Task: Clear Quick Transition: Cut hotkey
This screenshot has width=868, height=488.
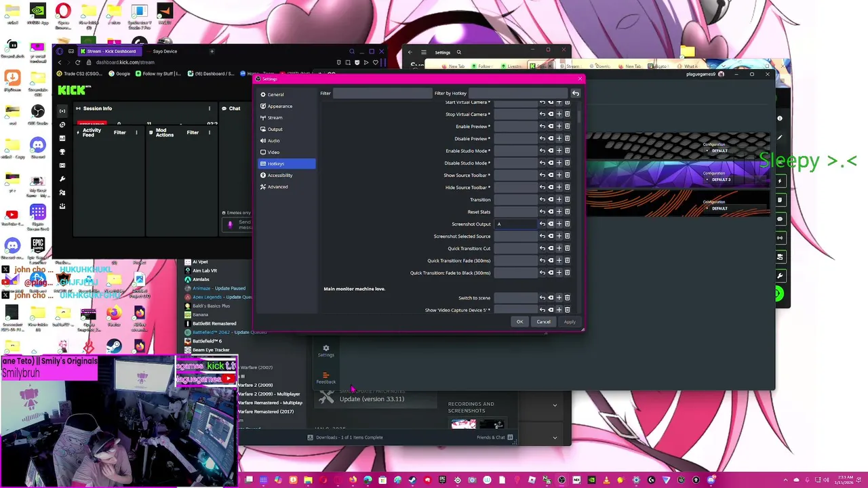Action: pyautogui.click(x=551, y=248)
